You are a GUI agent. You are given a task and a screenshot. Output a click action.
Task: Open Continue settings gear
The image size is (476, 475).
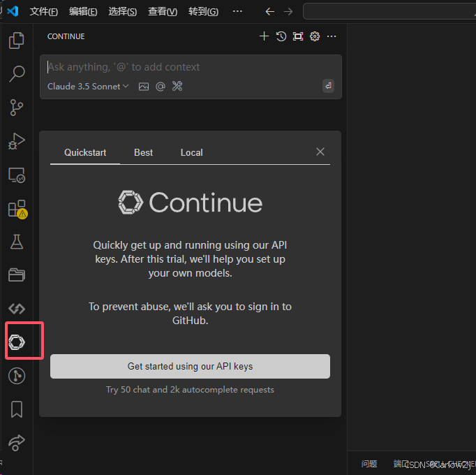(315, 36)
